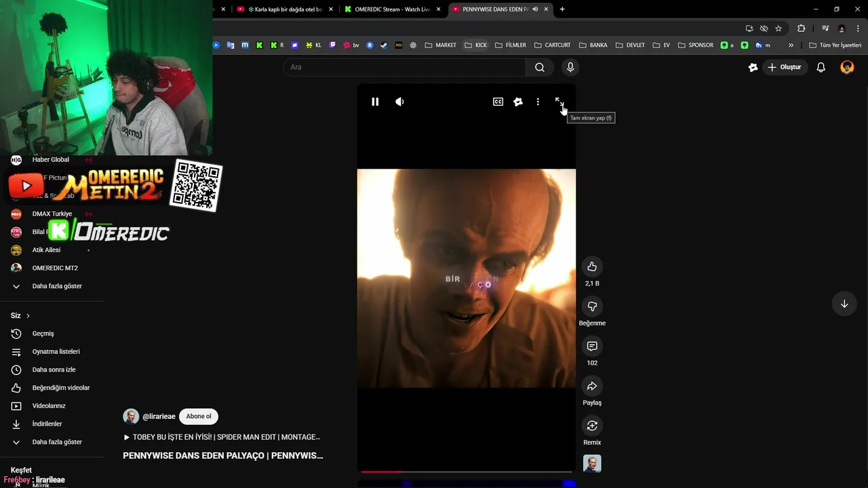Open Daha sonra izle list
Screen dimensions: 868x488
tap(53, 369)
